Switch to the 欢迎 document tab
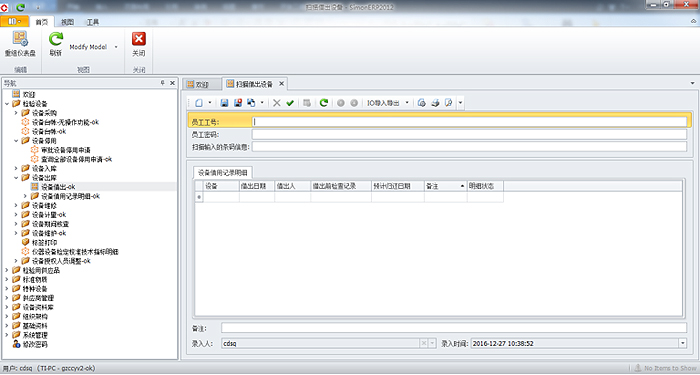Viewport: 700px width, 375px height. click(x=202, y=84)
